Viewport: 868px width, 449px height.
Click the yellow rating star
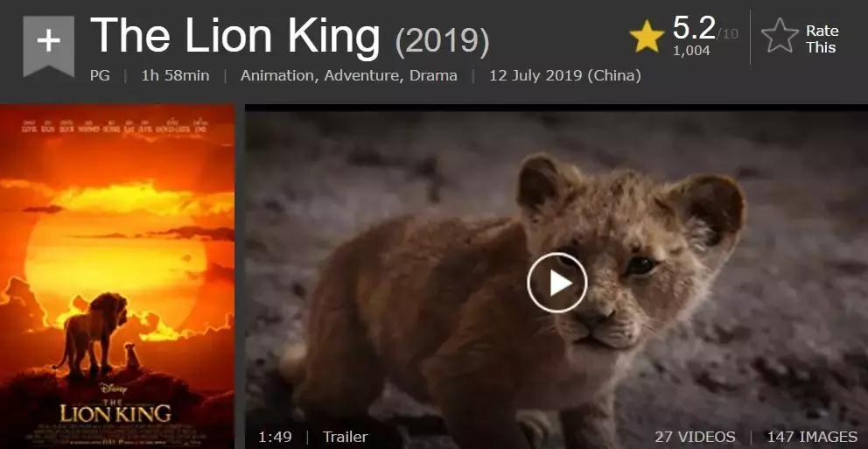(x=647, y=37)
